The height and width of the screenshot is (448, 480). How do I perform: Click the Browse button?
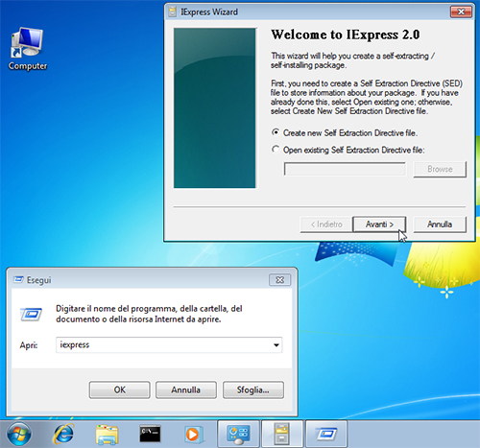[440, 169]
